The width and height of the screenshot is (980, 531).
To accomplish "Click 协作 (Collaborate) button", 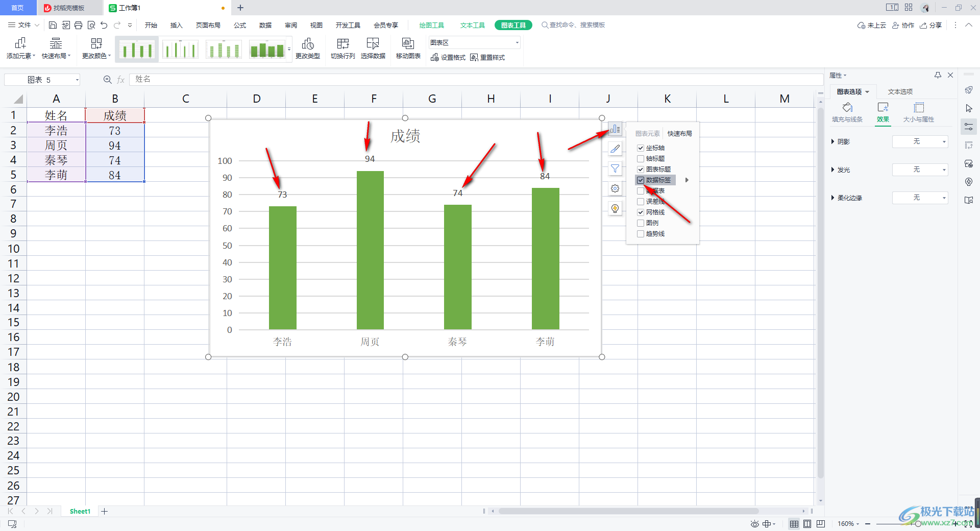I will pyautogui.click(x=903, y=25).
